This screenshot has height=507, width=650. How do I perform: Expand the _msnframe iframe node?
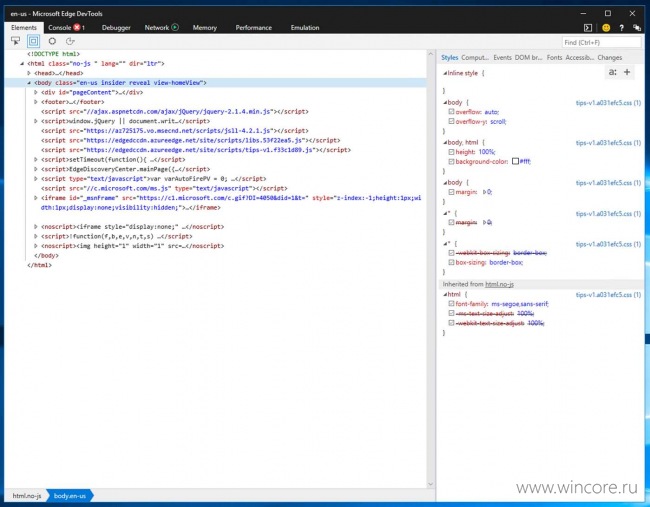pyautogui.click(x=36, y=198)
